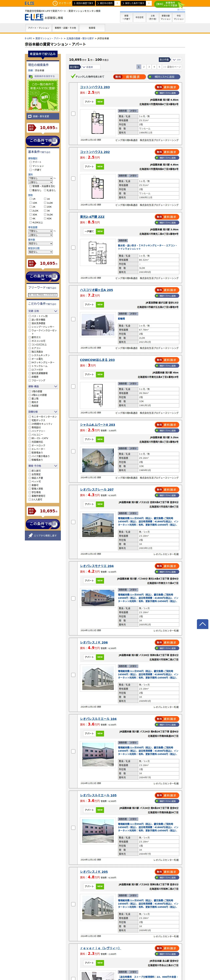Collapse the 建物・構造 section

point(43,386)
